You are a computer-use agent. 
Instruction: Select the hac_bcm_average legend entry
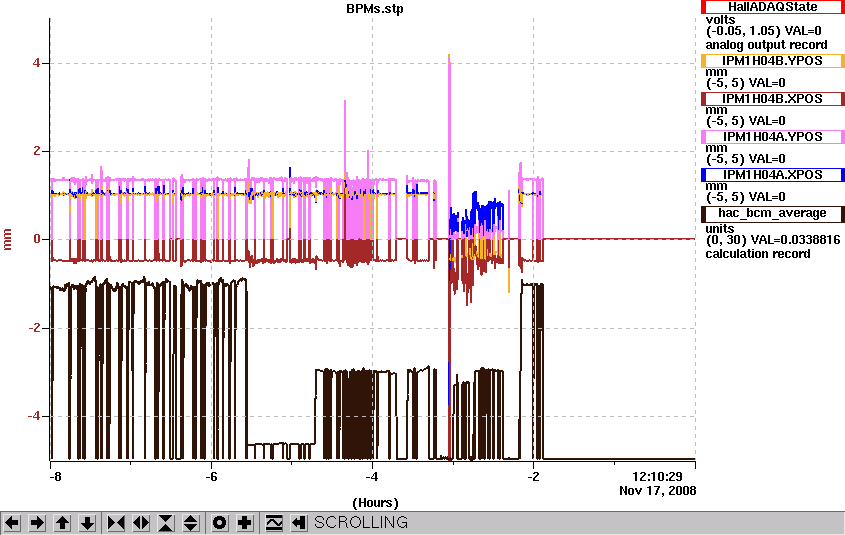click(x=772, y=213)
